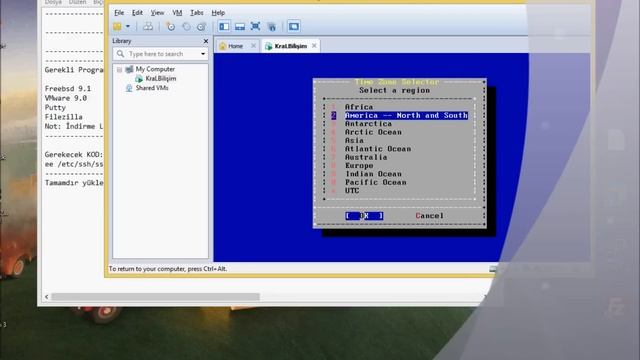Open the Edit menu in VMware
This screenshot has height=360, width=640.
(137, 13)
